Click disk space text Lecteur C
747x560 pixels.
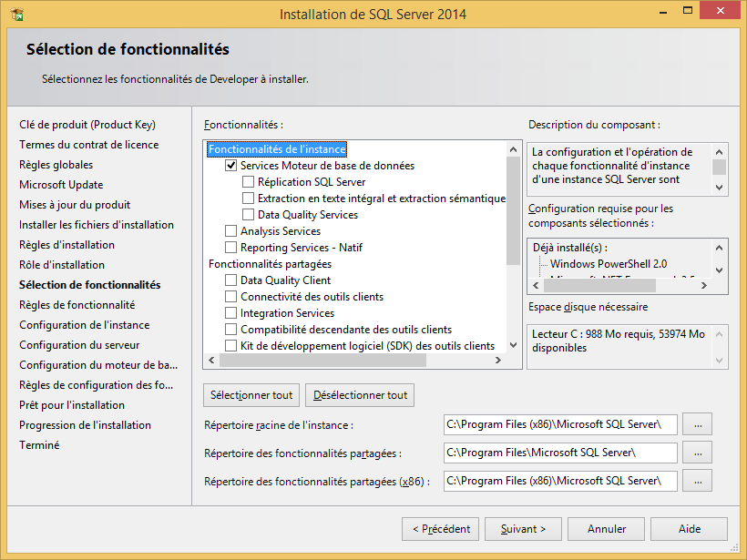pos(619,341)
